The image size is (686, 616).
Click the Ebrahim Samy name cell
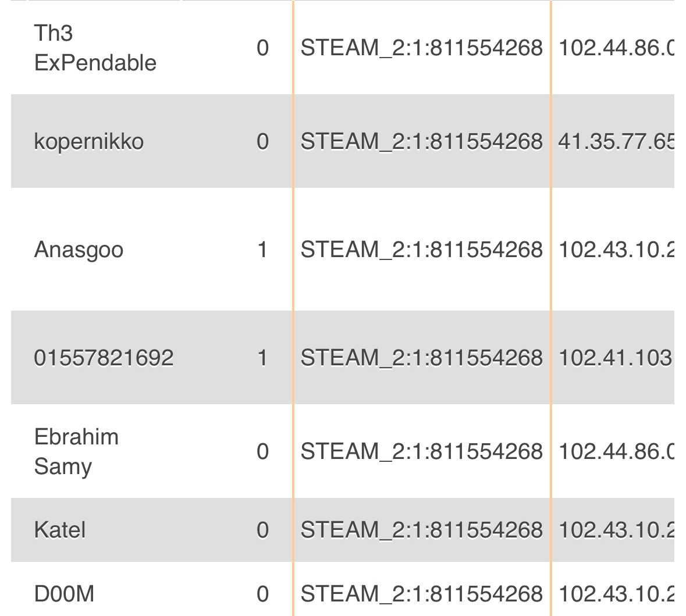77,451
